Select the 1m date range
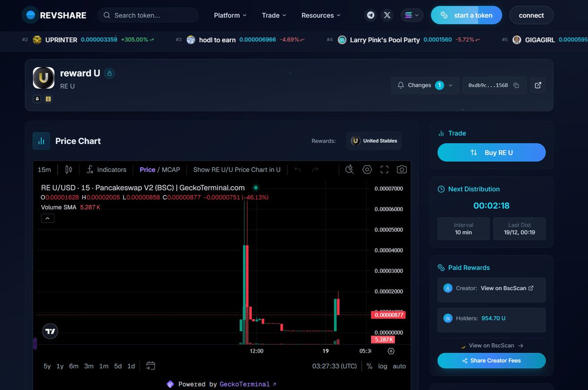This screenshot has height=390, width=588. pyautogui.click(x=104, y=366)
